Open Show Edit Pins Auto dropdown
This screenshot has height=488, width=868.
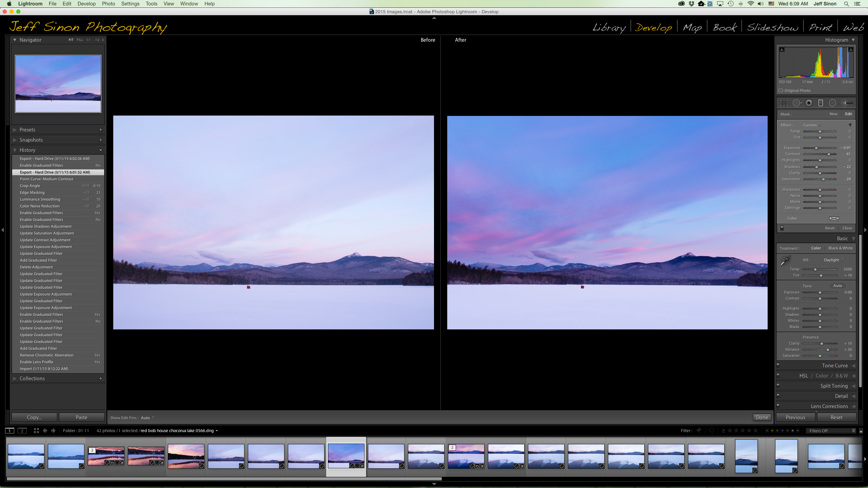tap(147, 418)
